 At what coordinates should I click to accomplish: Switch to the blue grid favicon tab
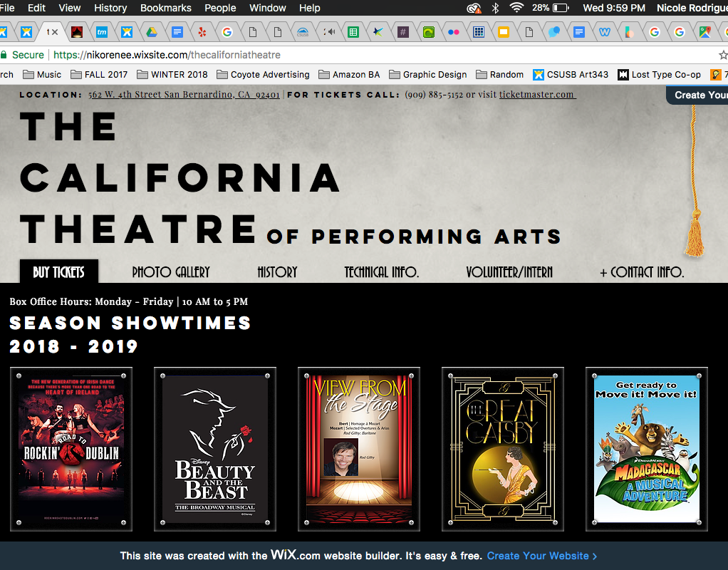tap(479, 32)
